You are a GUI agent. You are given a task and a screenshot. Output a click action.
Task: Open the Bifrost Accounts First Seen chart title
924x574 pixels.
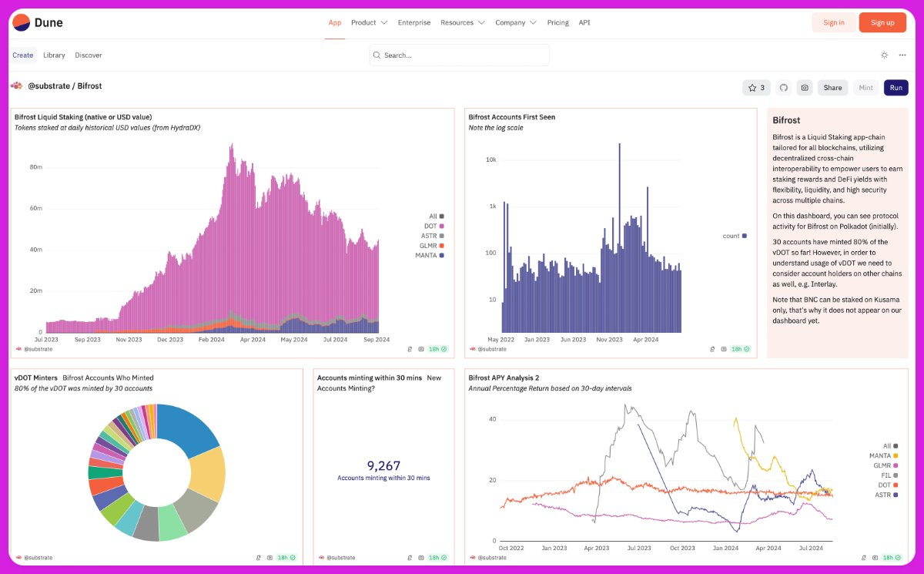[512, 117]
